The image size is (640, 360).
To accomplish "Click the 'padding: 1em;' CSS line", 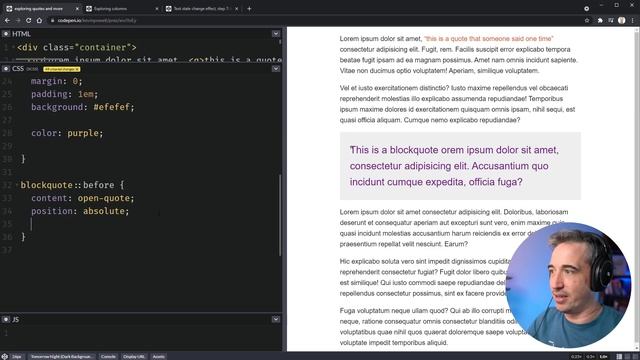I will [64, 94].
